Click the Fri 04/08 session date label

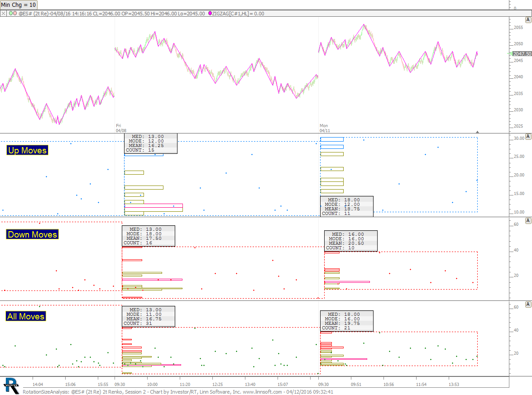click(121, 128)
